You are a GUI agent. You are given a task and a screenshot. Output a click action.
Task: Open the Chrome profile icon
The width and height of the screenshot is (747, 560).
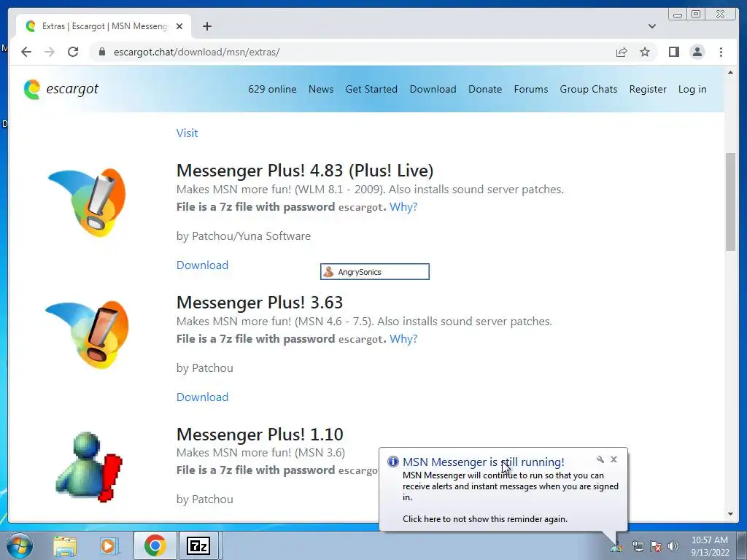click(697, 52)
